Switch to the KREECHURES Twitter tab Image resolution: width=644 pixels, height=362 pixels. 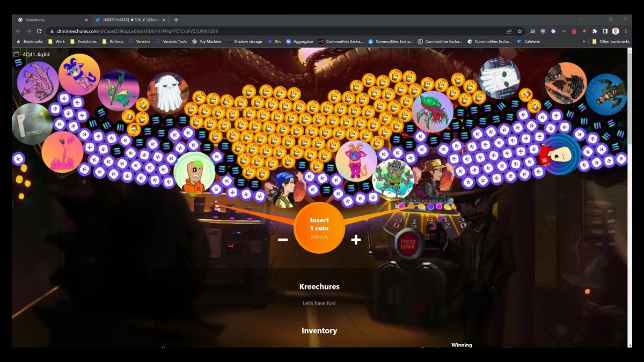(x=130, y=20)
